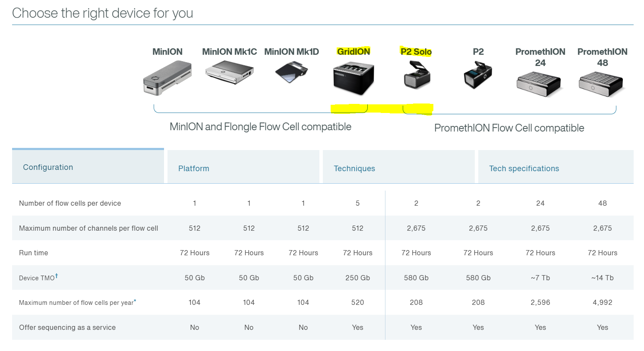Select "Maximum number of channels per flow cell" label
This screenshot has width=644, height=351.
pos(88,228)
